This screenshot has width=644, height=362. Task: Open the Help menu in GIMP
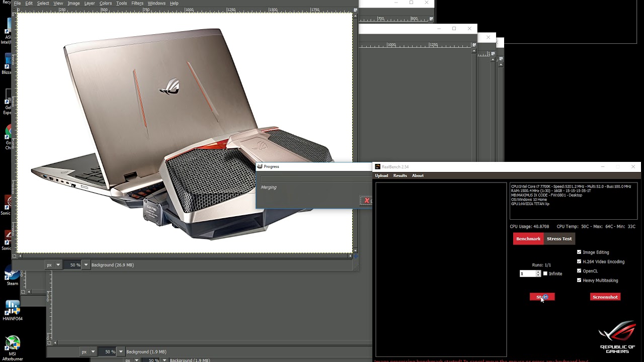[x=174, y=3]
